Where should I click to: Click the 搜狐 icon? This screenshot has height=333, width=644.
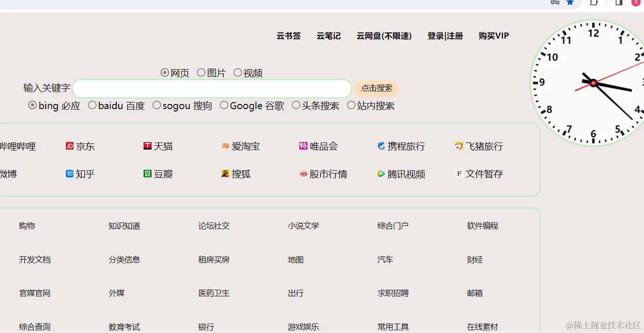(x=225, y=174)
